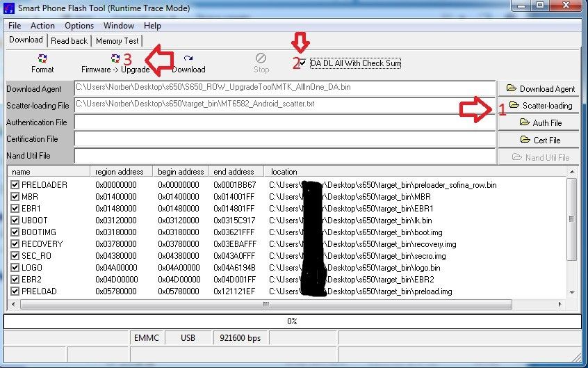Uncheck the EBR1 partition checkbox

click(15, 209)
